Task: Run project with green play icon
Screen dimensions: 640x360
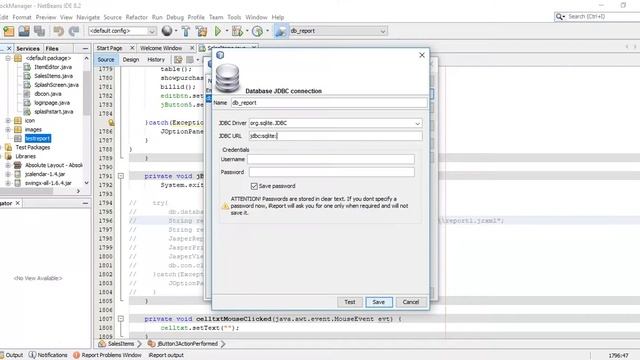Action: pos(218,31)
